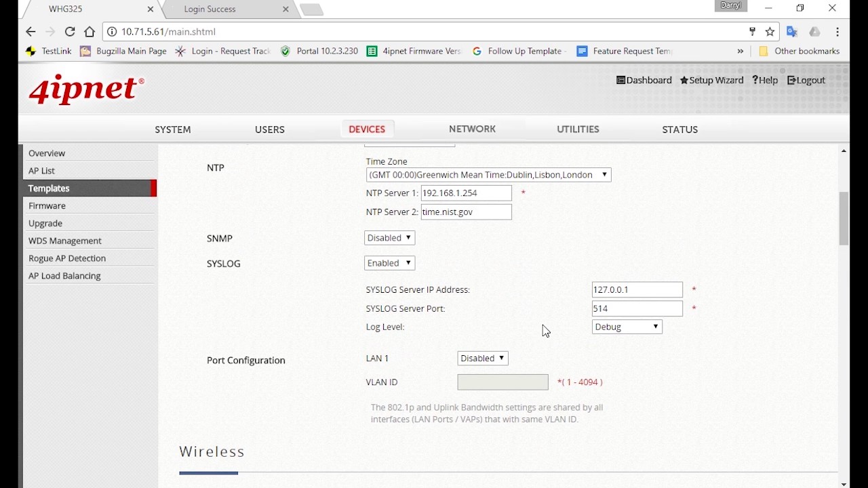Open AP Load Balancing in the sidebar
The image size is (868, 488).
click(89, 276)
